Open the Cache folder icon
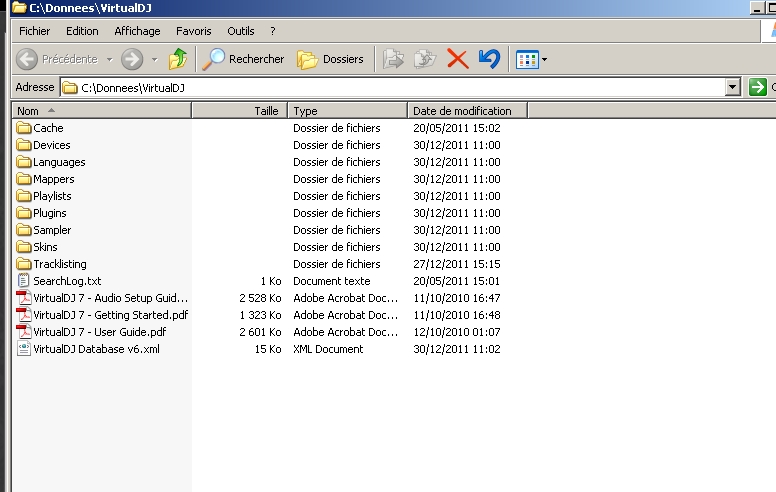This screenshot has width=776, height=492. click(25, 128)
